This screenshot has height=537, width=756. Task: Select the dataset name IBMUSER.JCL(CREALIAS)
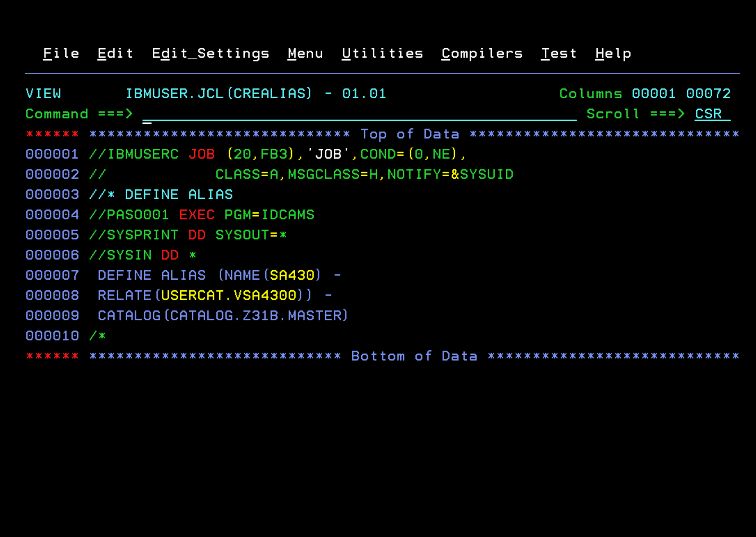(219, 93)
